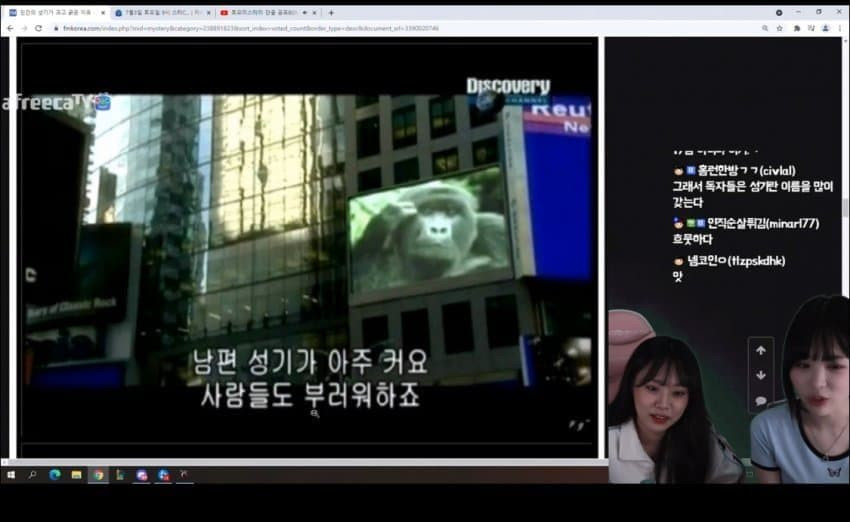
Task: Click the browser back arrow
Action: point(10,28)
